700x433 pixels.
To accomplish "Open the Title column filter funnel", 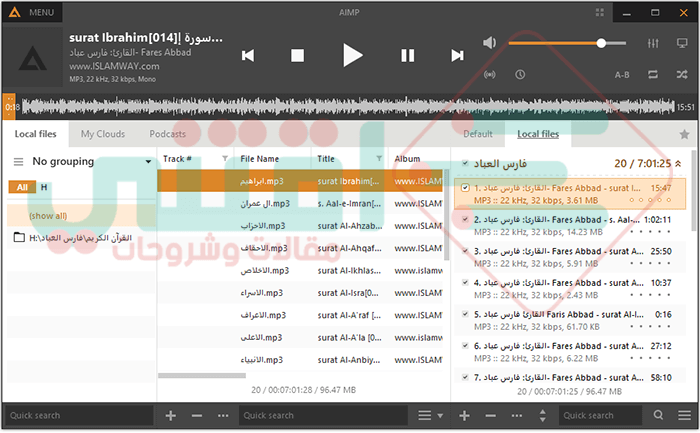I will pyautogui.click(x=379, y=158).
